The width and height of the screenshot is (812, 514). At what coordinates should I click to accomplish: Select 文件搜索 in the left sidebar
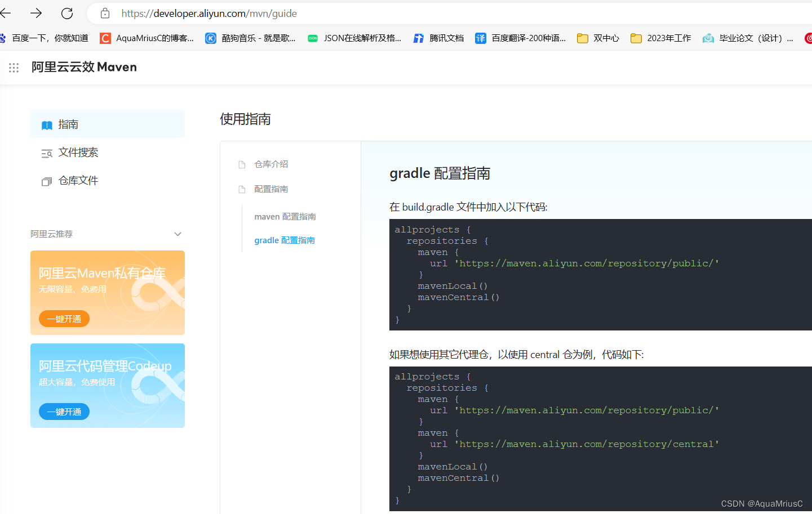[108, 153]
